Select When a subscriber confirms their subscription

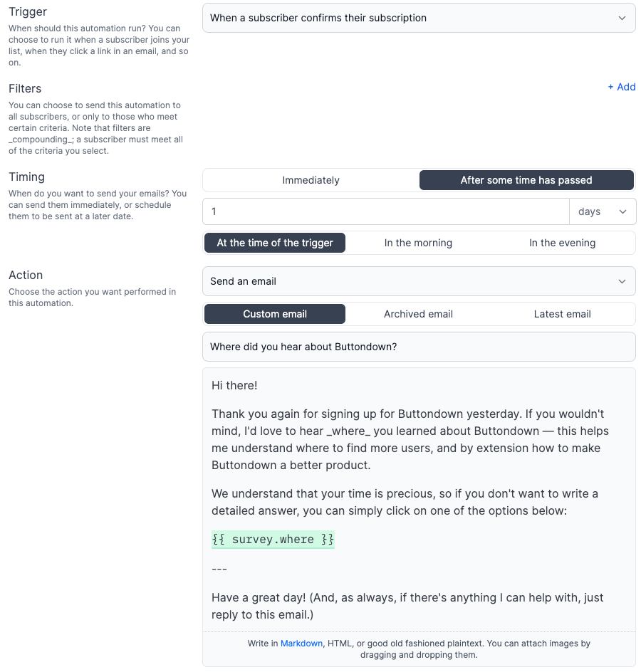pos(418,18)
